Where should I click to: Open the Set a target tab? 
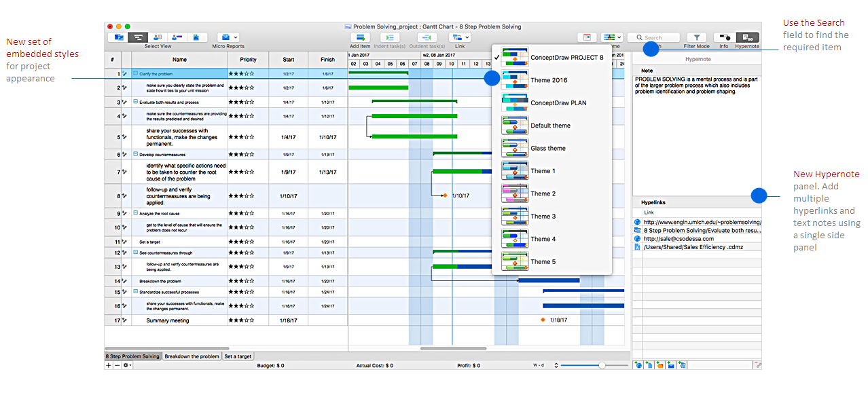click(238, 356)
